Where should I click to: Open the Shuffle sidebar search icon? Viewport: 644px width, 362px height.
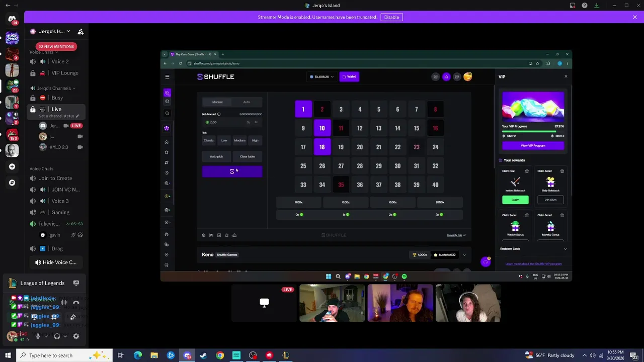tap(167, 113)
